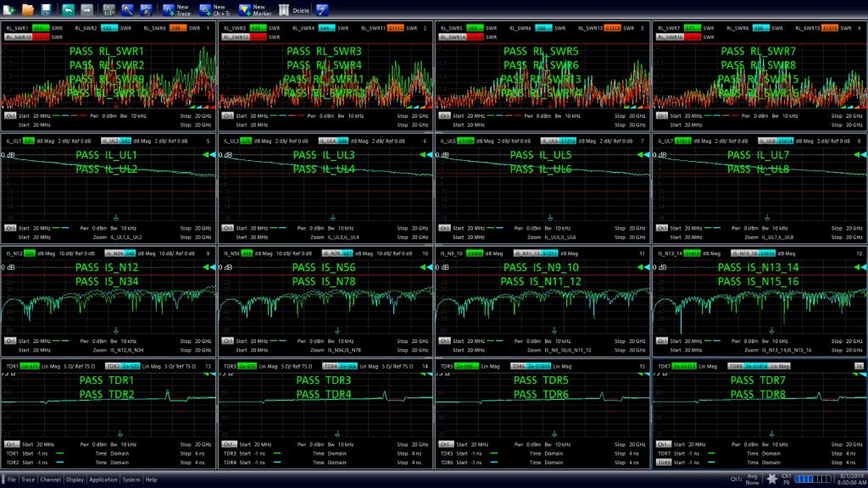Viewport: 868px width, 488px height.
Task: Open the System menu
Action: click(x=131, y=481)
